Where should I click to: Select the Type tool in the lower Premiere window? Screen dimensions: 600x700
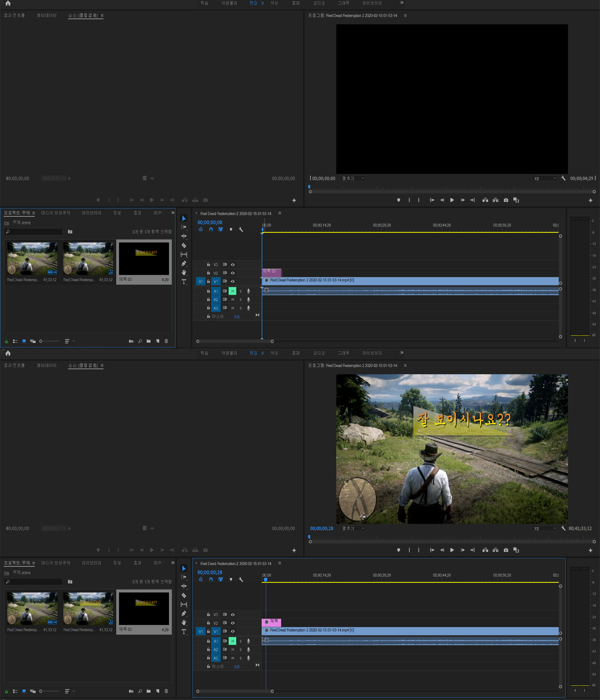(x=183, y=631)
